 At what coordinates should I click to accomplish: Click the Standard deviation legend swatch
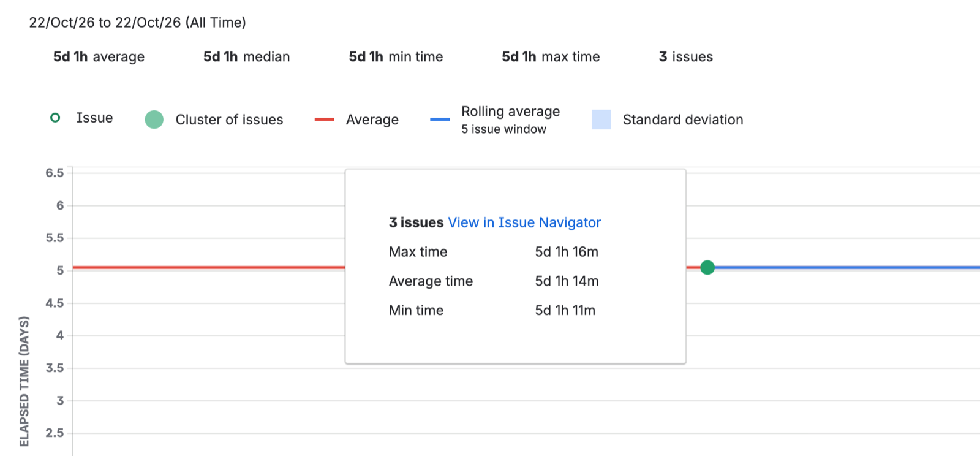pos(601,120)
